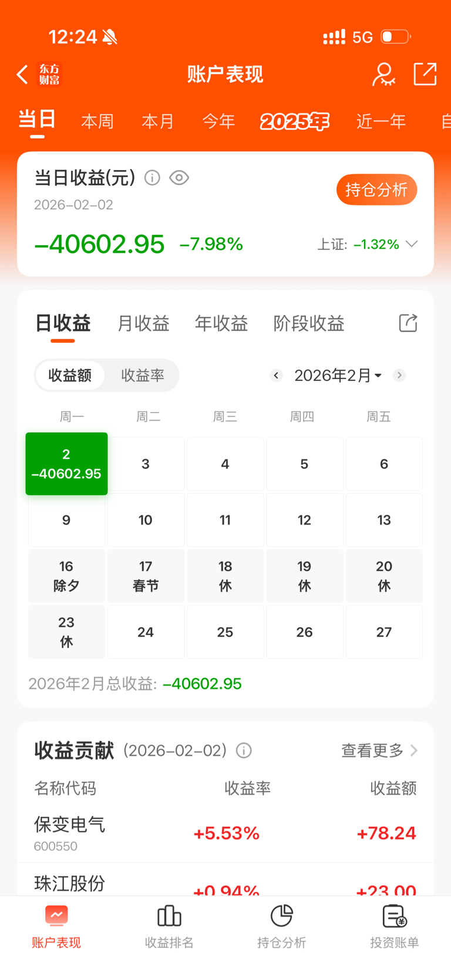Go to previous month with left arrow

pyautogui.click(x=276, y=376)
